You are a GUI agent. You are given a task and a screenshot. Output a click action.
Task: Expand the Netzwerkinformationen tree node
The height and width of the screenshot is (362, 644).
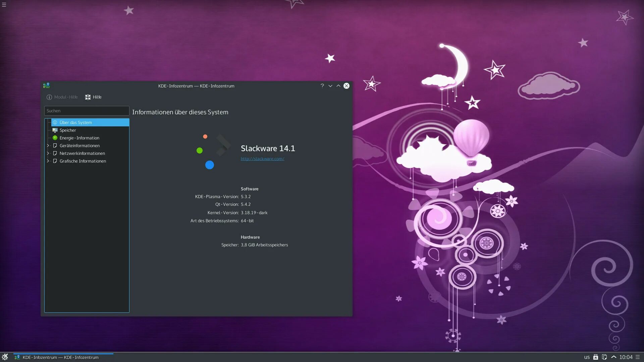48,153
